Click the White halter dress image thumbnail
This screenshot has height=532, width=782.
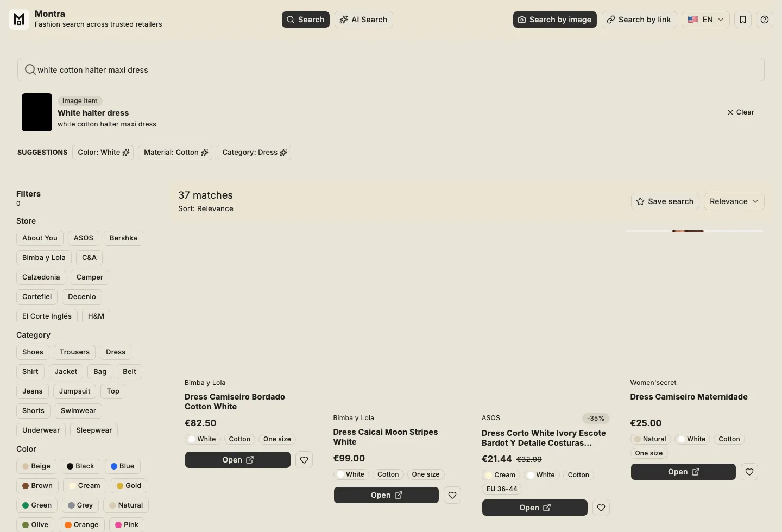click(37, 112)
